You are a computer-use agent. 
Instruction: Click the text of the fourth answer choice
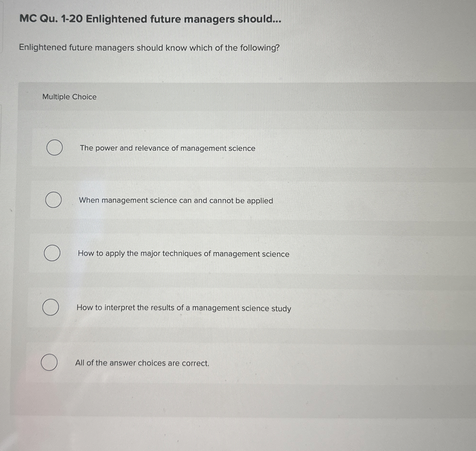[x=184, y=307]
